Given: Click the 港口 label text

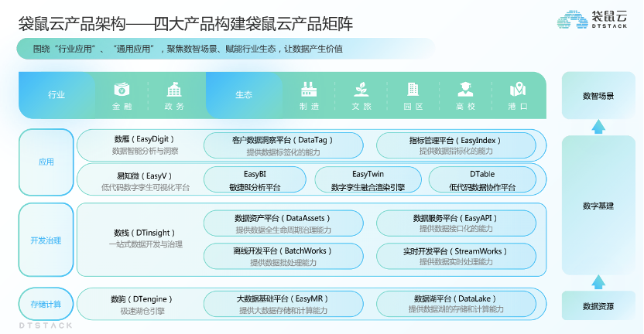Looking at the screenshot, I should click(x=518, y=106).
